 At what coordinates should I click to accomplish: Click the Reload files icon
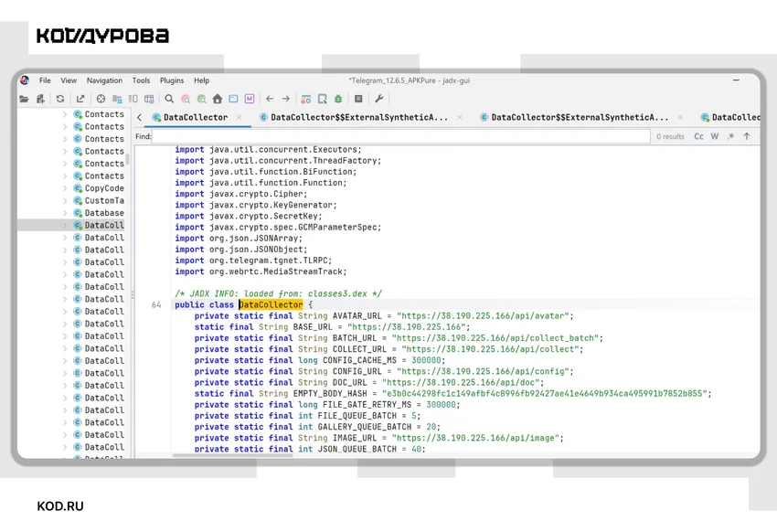(x=60, y=99)
